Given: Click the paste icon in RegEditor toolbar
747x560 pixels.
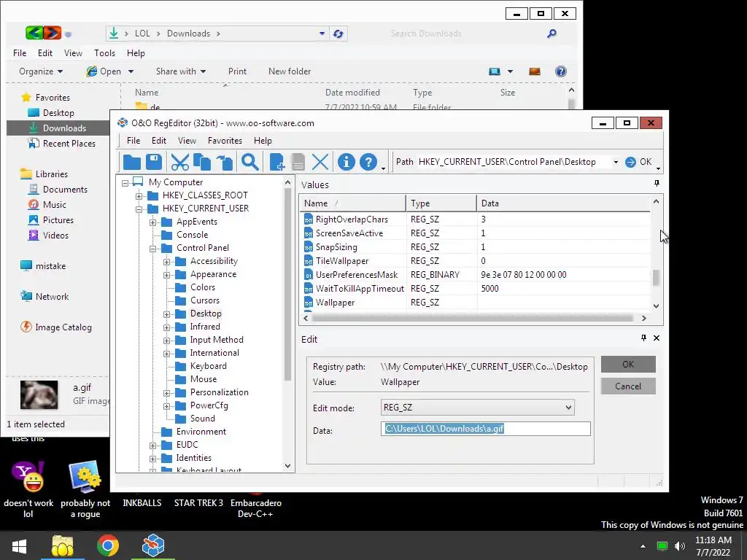Looking at the screenshot, I should (225, 163).
